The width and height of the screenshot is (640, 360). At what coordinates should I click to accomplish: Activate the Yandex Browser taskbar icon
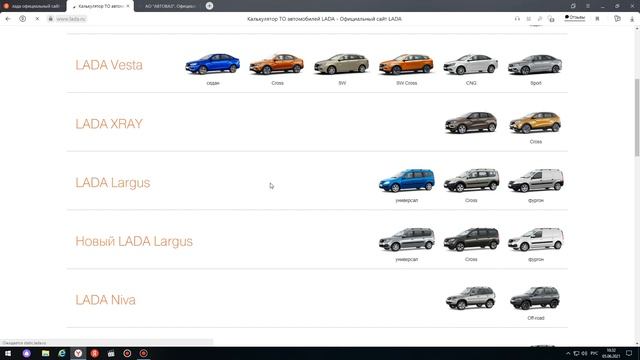(x=78, y=353)
